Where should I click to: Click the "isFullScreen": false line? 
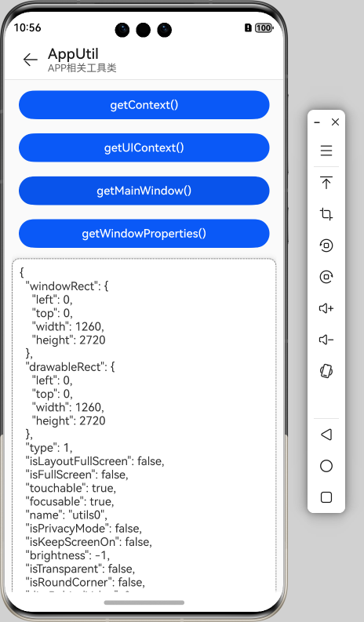(77, 475)
